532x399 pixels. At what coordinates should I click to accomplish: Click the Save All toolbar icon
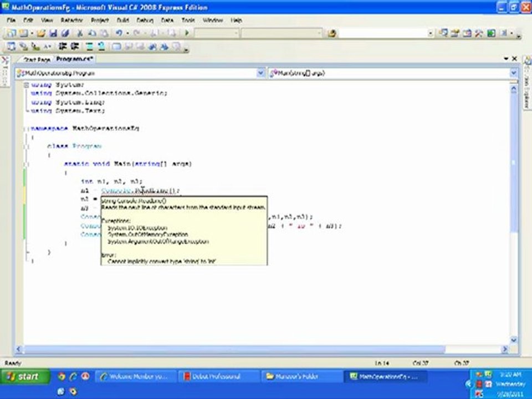(65, 33)
